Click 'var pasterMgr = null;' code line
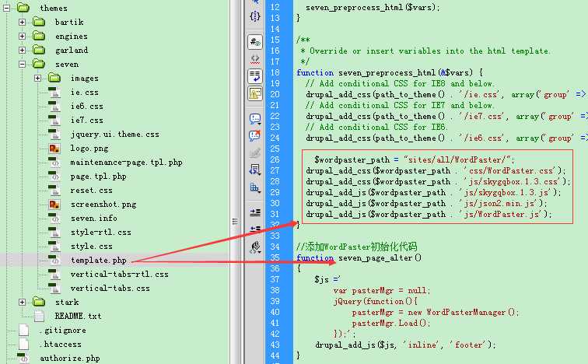This screenshot has height=364, width=588. tap(381, 291)
